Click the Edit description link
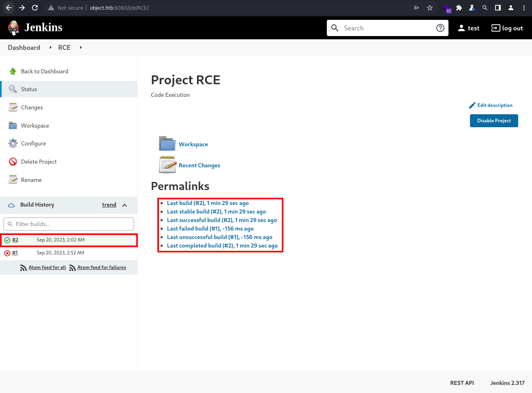This screenshot has width=532, height=393. click(x=495, y=105)
